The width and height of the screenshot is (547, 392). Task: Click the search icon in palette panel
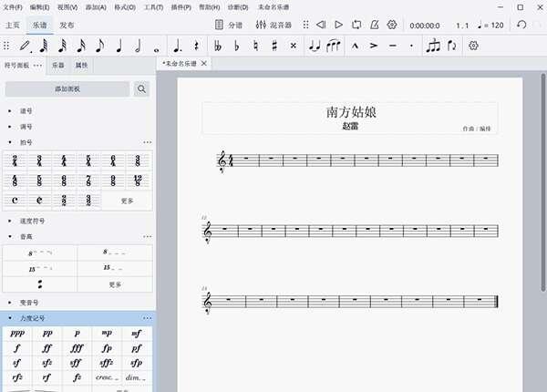142,88
